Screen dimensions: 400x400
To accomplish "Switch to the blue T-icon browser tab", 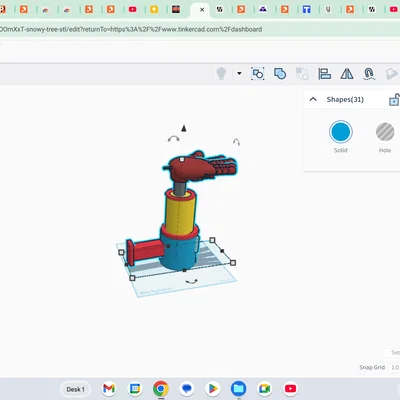I will point(306,10).
